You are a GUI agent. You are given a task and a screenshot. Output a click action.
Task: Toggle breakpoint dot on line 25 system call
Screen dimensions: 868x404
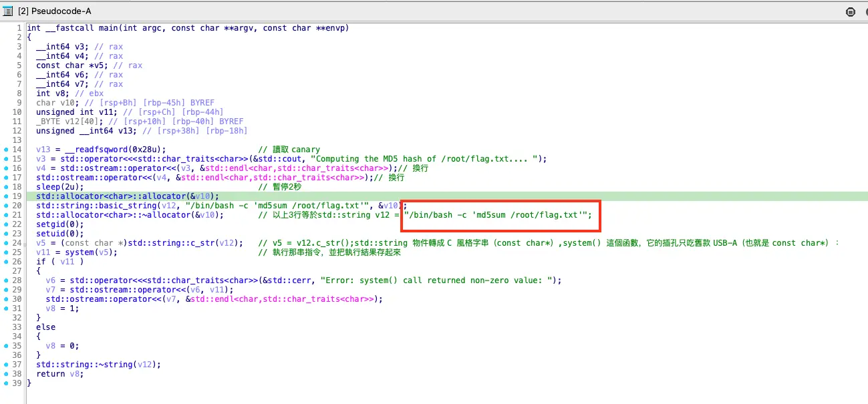click(x=7, y=252)
